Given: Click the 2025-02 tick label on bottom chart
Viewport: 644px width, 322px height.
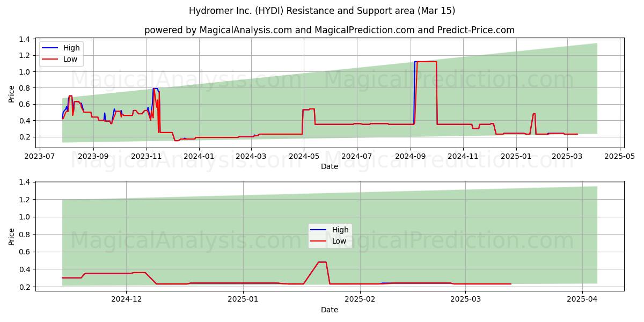Looking at the screenshot, I should pyautogui.click(x=360, y=299).
